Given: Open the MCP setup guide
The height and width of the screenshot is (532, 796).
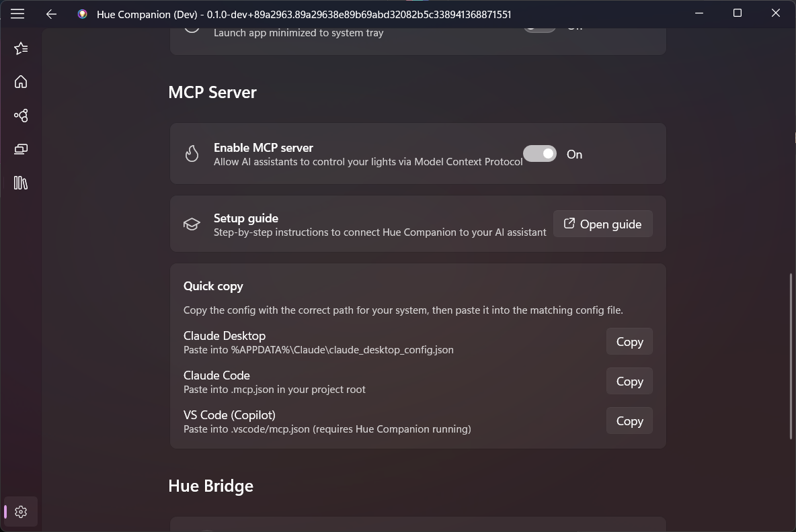Looking at the screenshot, I should click(x=602, y=224).
